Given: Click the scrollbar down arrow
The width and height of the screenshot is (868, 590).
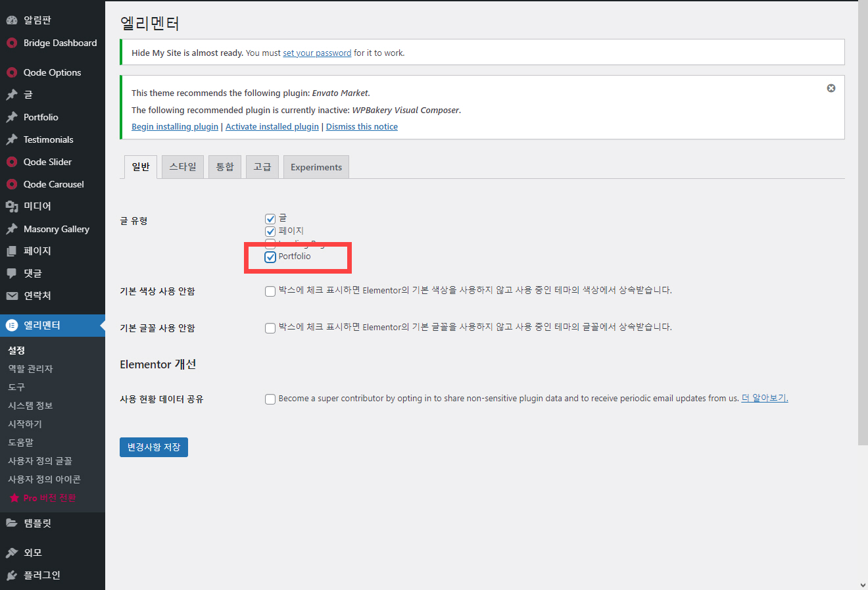Looking at the screenshot, I should 863,584.
